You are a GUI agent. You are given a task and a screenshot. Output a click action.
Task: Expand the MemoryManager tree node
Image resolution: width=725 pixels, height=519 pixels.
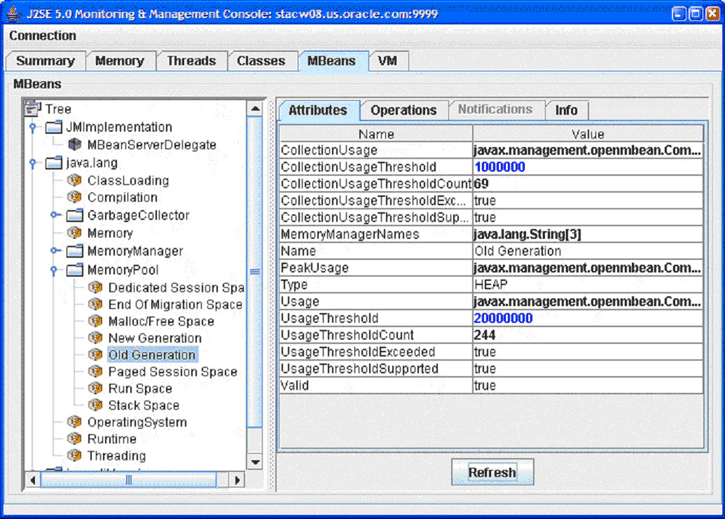point(54,251)
